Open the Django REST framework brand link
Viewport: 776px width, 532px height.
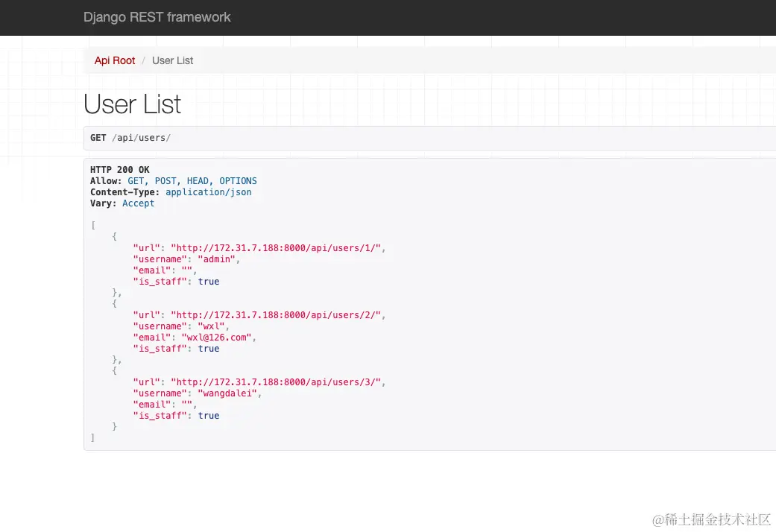coord(157,17)
